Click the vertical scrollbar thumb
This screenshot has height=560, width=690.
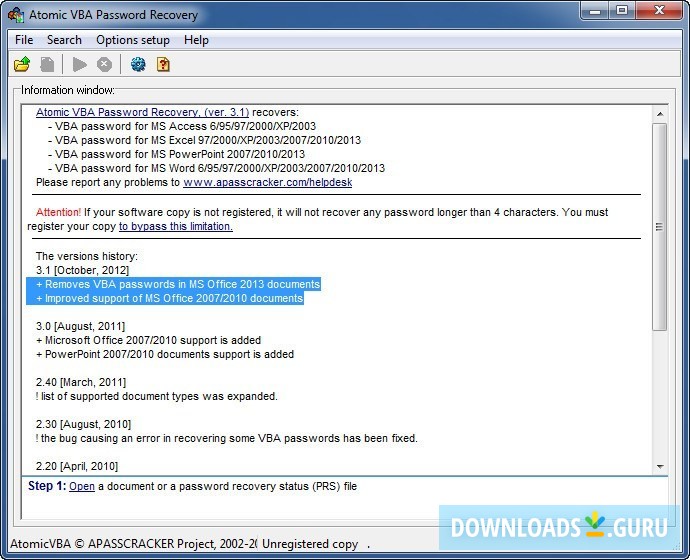[660, 227]
